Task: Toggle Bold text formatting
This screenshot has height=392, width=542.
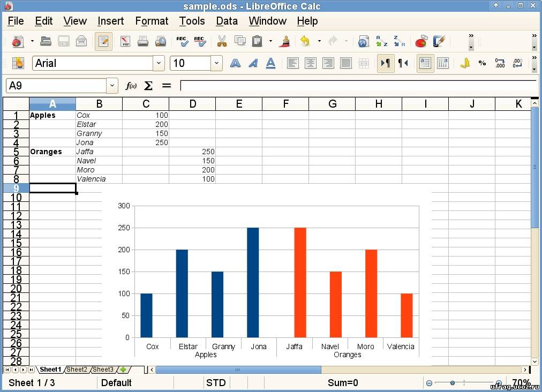Action: pyautogui.click(x=235, y=63)
